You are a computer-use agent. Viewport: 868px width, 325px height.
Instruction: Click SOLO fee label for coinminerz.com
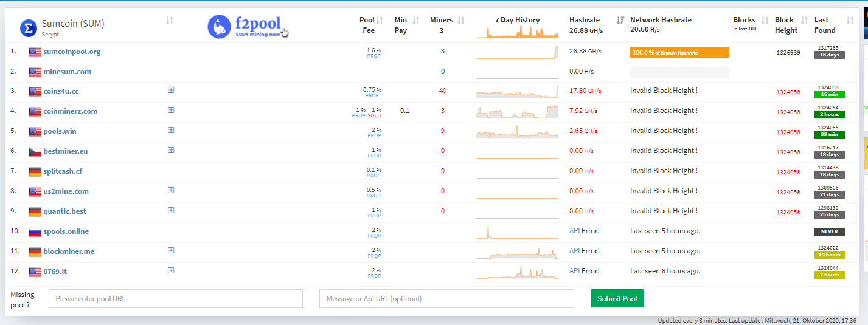(x=374, y=115)
